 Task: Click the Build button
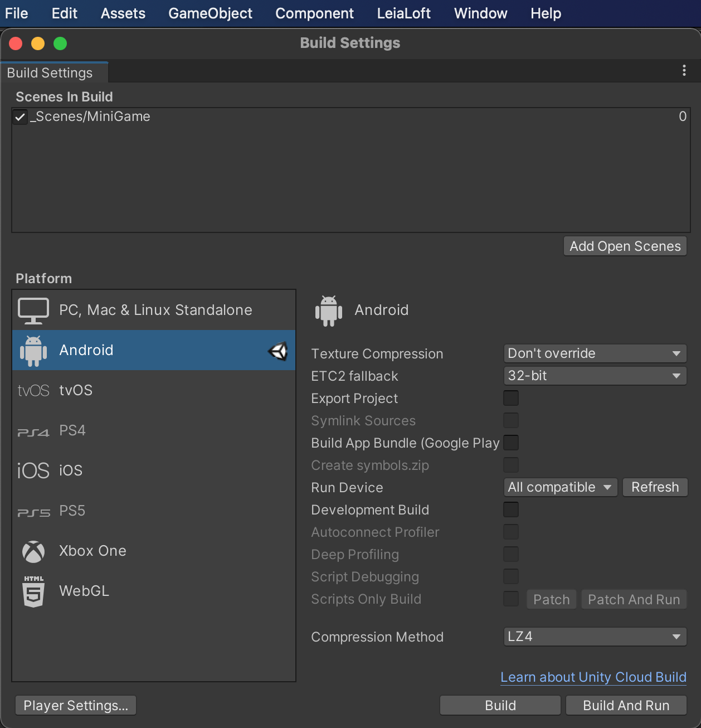coord(500,705)
